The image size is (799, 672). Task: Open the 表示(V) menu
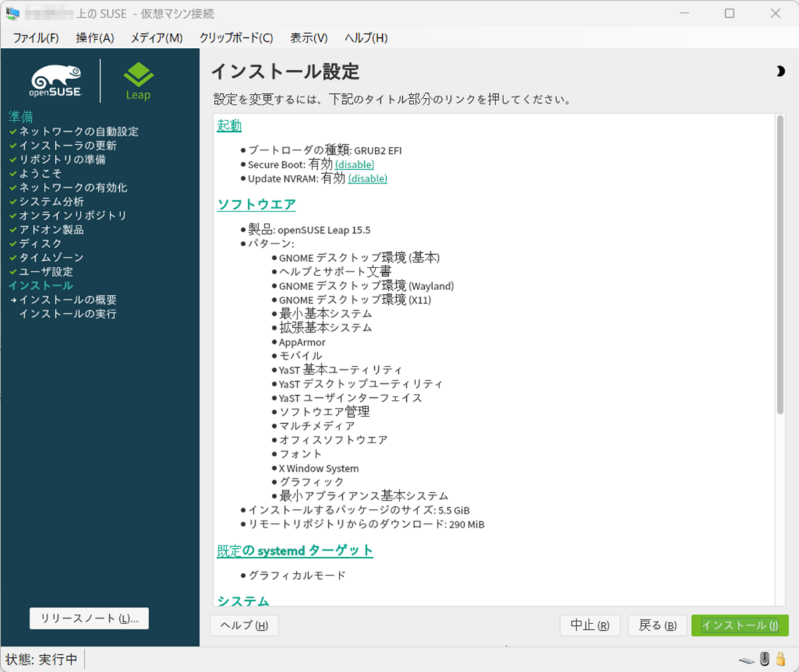[309, 38]
